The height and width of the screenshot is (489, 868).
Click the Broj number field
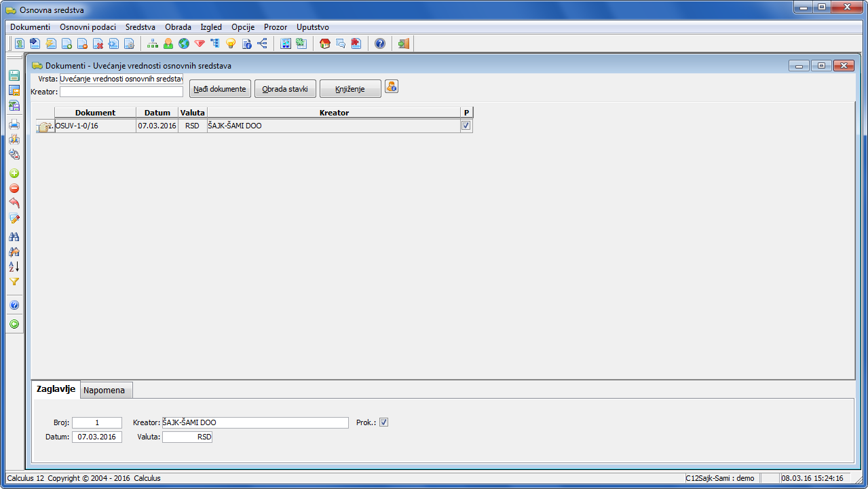point(97,422)
